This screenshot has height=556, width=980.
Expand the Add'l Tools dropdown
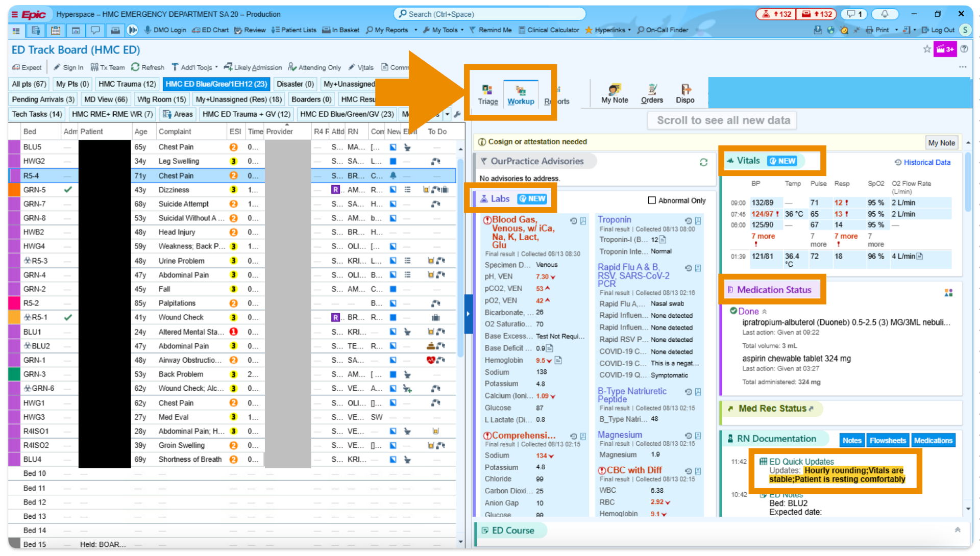click(x=216, y=67)
